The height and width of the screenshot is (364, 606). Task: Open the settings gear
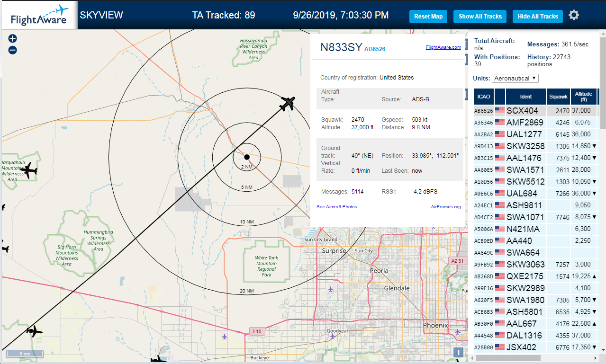pyautogui.click(x=574, y=16)
